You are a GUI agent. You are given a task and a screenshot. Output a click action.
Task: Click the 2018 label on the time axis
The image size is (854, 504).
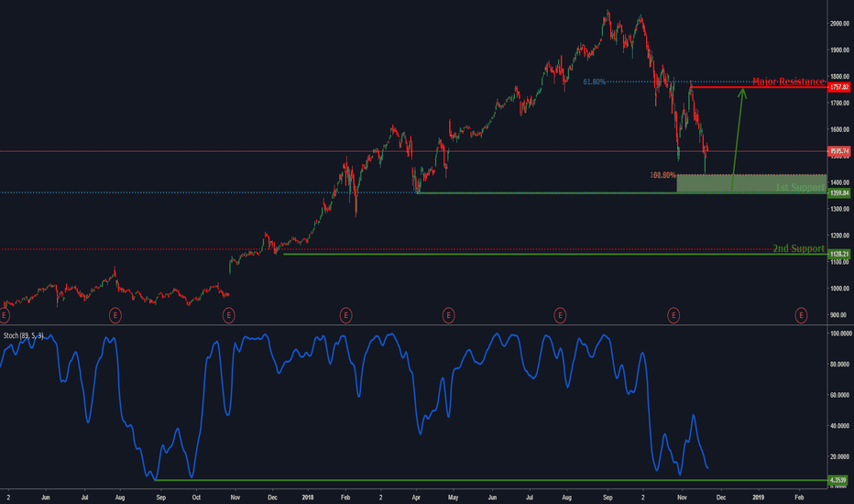(x=308, y=498)
